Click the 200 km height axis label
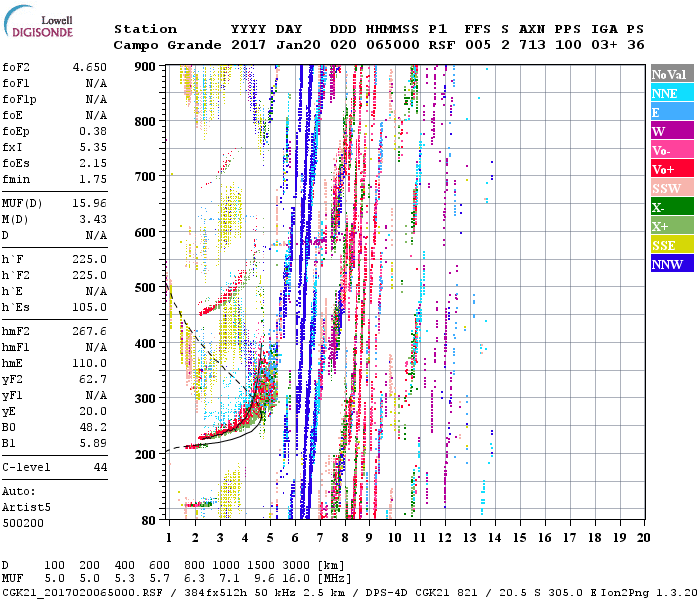 [145, 454]
